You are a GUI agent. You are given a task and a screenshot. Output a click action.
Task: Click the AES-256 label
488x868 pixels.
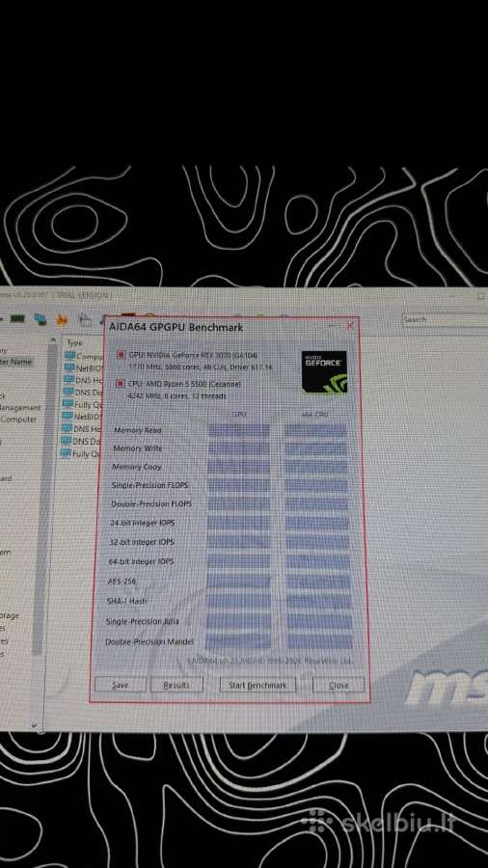122,582
